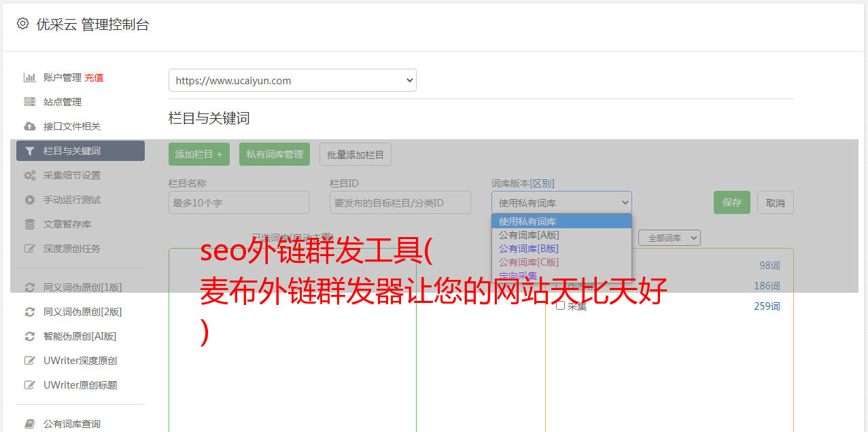This screenshot has width=868, height=432.
Task: Open the 全部词库 filter dropdown
Action: (x=670, y=238)
